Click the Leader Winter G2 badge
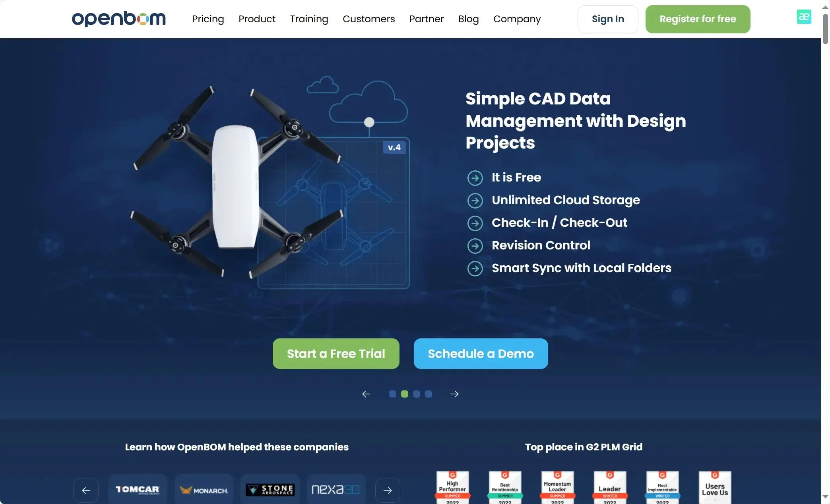 click(x=610, y=487)
